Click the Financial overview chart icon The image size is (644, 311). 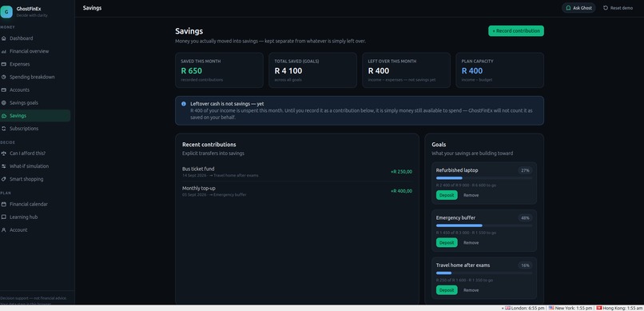[4, 51]
